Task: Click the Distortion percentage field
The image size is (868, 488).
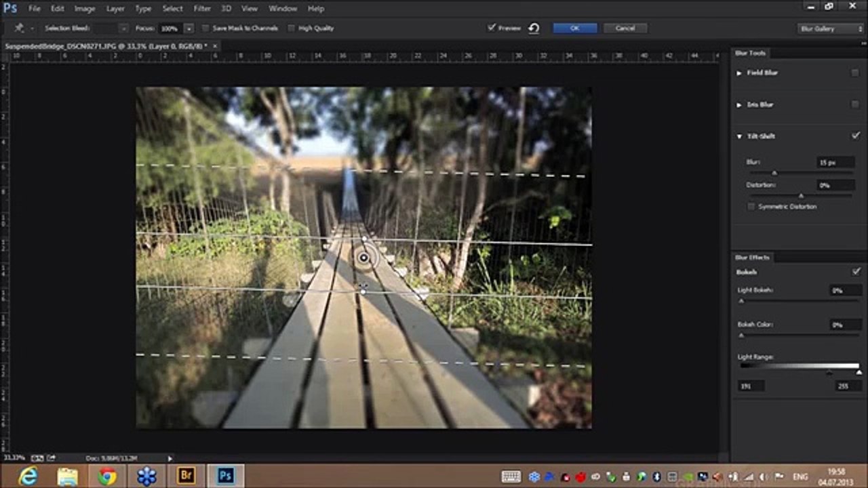Action: click(835, 185)
